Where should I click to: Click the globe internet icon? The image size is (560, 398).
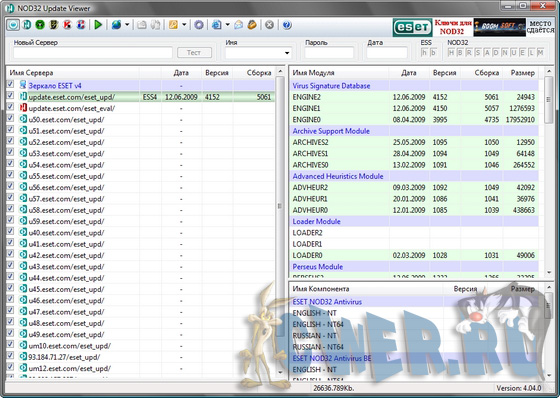(x=116, y=25)
